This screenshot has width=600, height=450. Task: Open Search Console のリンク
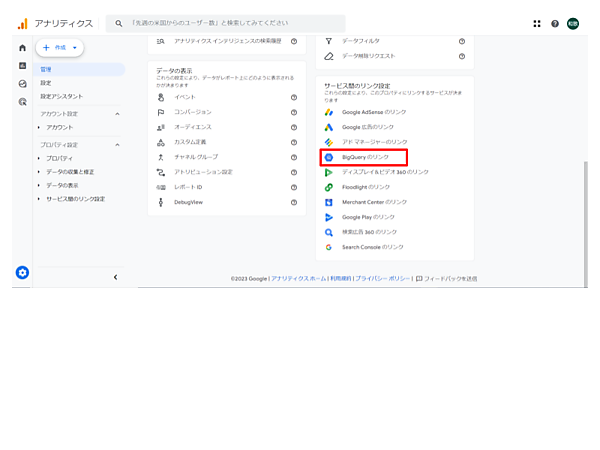coord(373,247)
